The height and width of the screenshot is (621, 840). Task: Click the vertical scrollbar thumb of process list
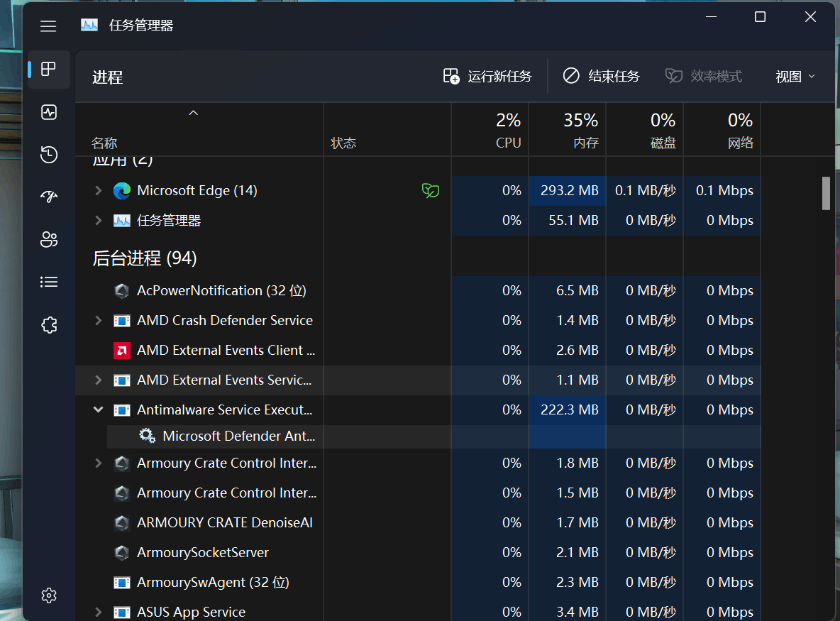(826, 194)
